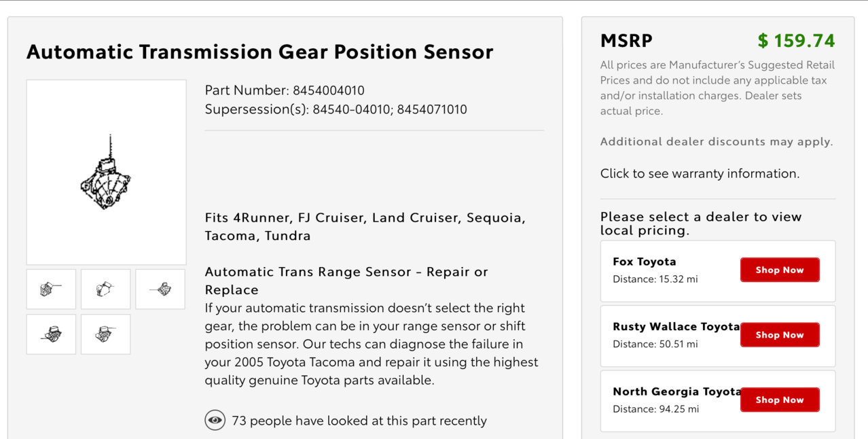Click the MSRP price $159.74
The image size is (868, 439).
click(x=796, y=41)
